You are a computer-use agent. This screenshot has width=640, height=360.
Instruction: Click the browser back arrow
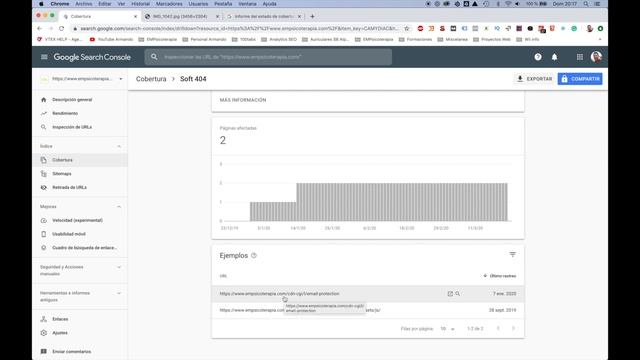coord(39,29)
